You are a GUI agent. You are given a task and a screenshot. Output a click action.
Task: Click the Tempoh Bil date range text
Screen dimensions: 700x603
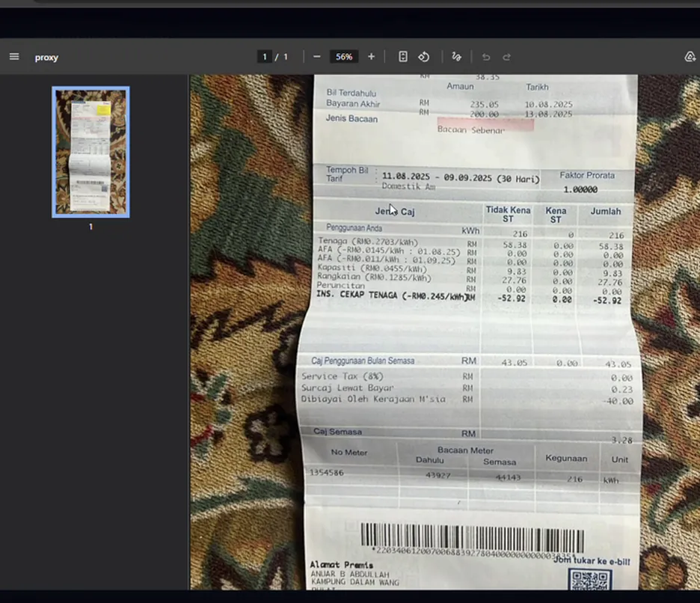(461, 178)
